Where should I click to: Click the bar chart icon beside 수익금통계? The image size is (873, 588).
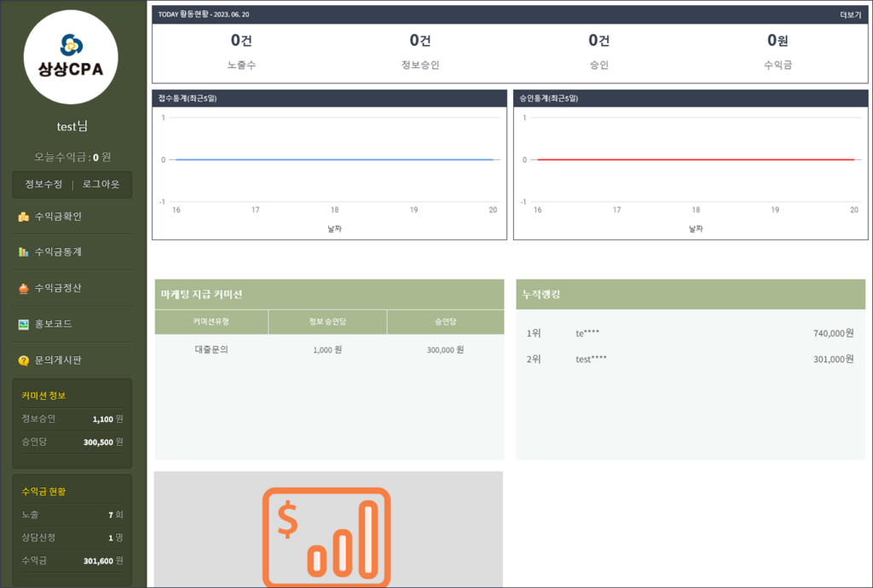tap(23, 252)
